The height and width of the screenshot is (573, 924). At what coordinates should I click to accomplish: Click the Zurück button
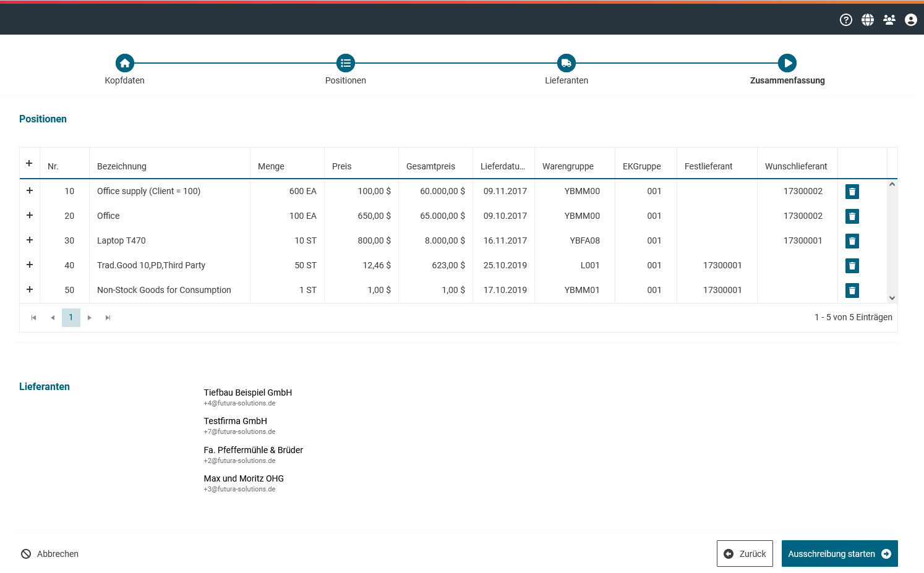tap(745, 554)
